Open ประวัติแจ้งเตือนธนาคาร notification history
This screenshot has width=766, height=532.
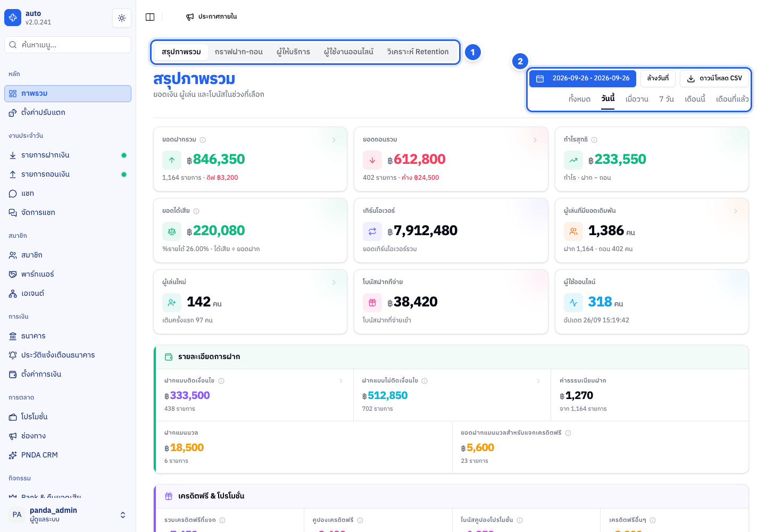point(68,355)
